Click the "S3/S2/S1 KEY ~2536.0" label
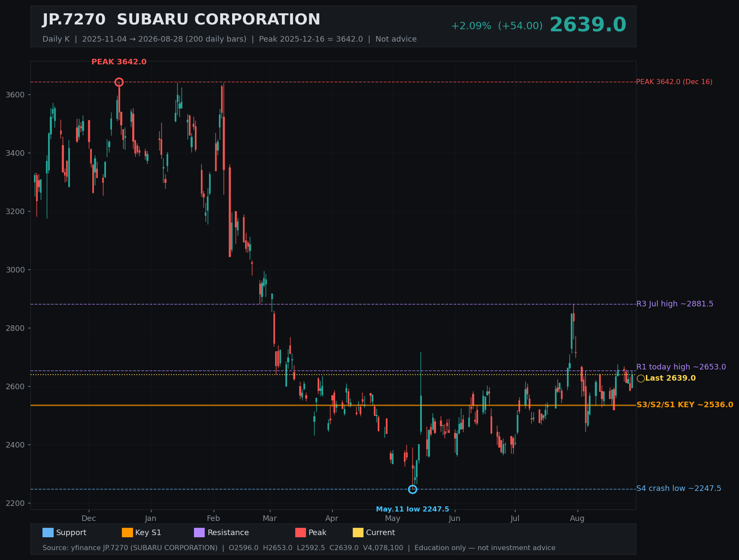 click(685, 405)
